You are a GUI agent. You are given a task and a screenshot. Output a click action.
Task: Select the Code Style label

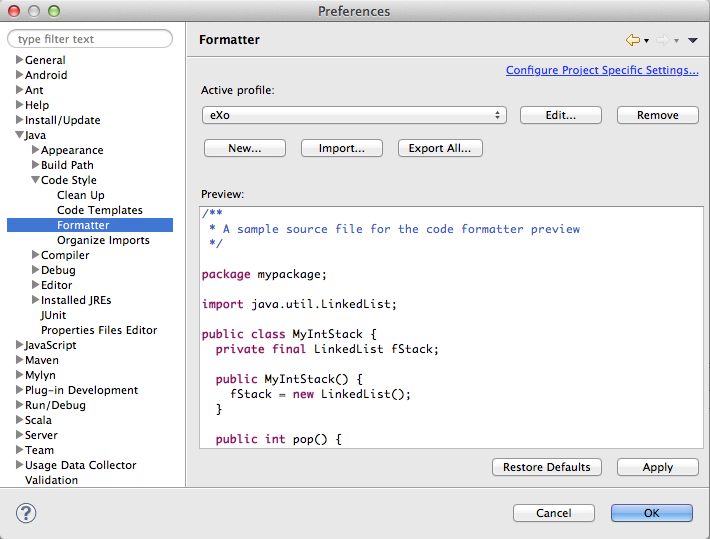tap(69, 180)
